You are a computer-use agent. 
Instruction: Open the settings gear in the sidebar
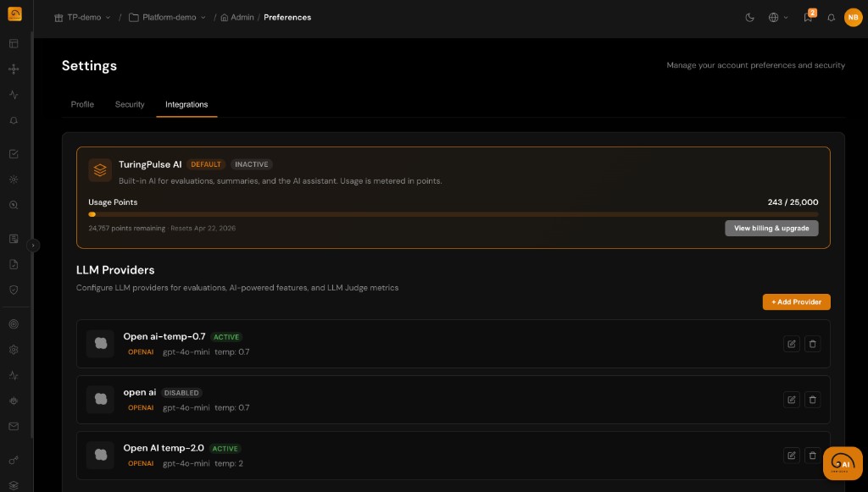pyautogui.click(x=14, y=349)
